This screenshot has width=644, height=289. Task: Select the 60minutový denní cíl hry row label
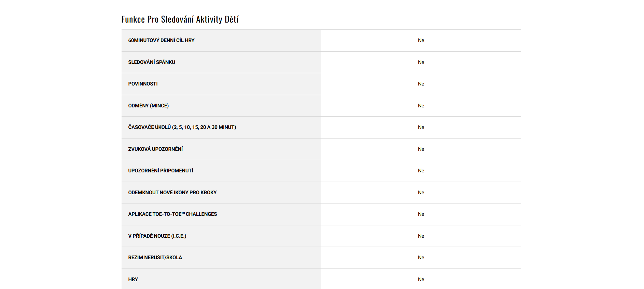161,40
